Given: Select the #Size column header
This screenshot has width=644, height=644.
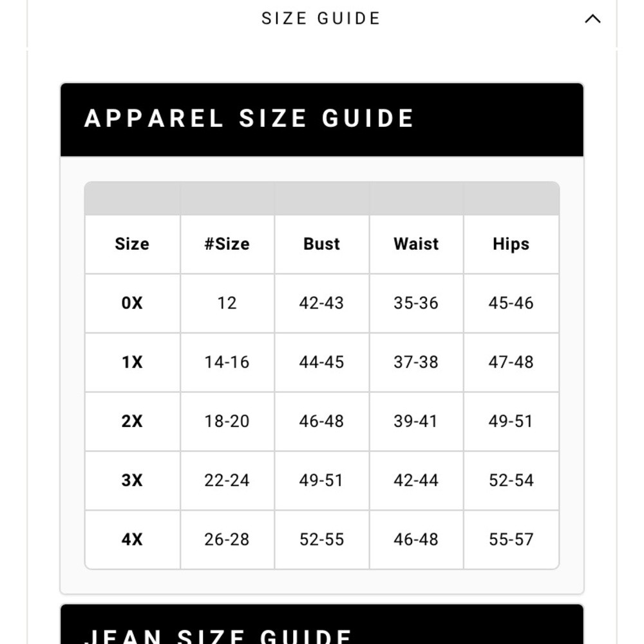Looking at the screenshot, I should point(227,244).
